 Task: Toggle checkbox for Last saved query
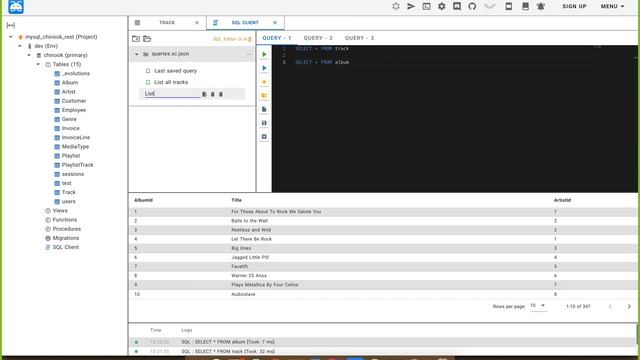[x=148, y=71]
